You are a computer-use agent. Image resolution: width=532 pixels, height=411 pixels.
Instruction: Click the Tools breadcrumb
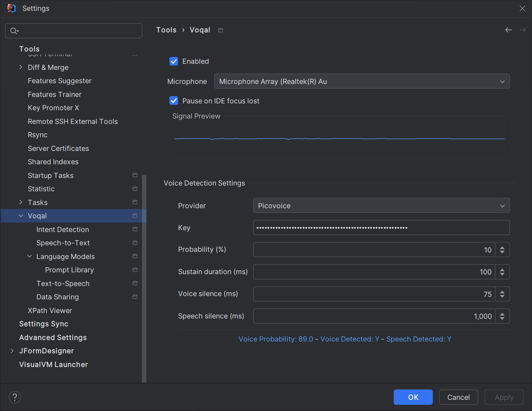point(166,30)
